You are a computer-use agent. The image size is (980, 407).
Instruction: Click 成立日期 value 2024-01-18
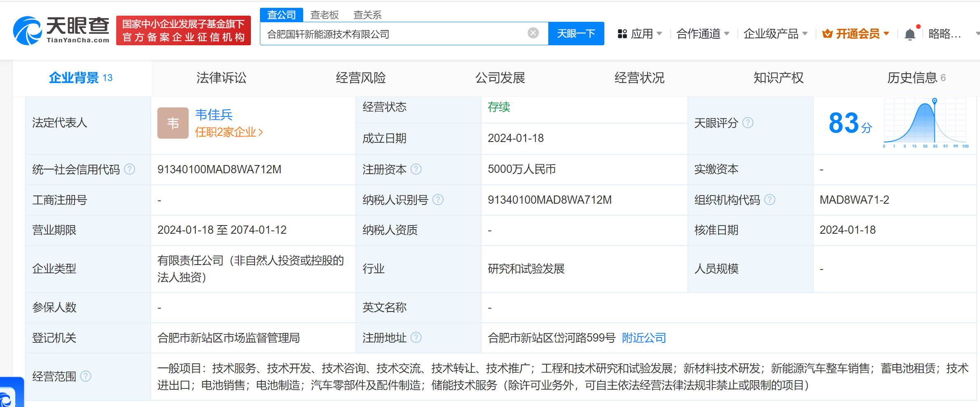pyautogui.click(x=516, y=138)
